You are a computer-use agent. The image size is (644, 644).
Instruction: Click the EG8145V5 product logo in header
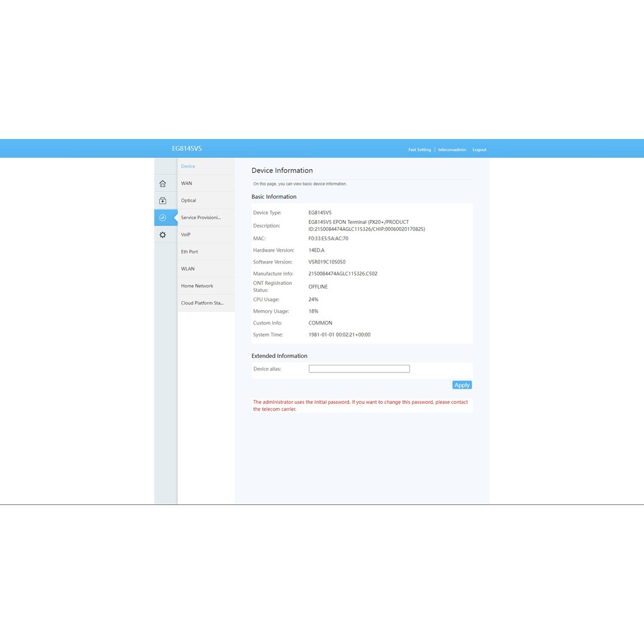[x=187, y=149]
